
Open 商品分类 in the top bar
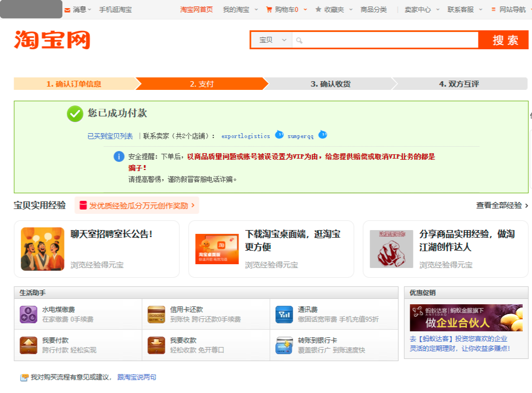(374, 10)
